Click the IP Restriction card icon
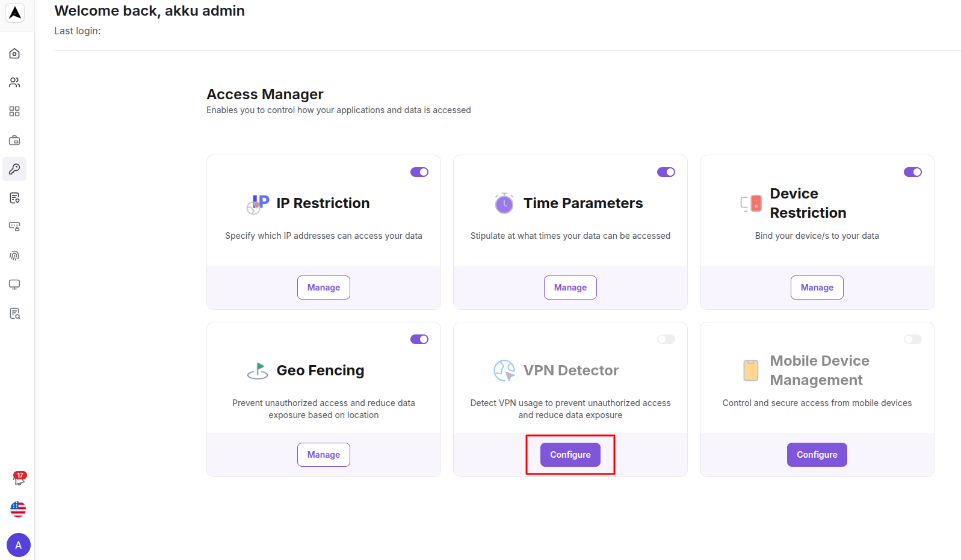961x560 pixels. (x=258, y=204)
